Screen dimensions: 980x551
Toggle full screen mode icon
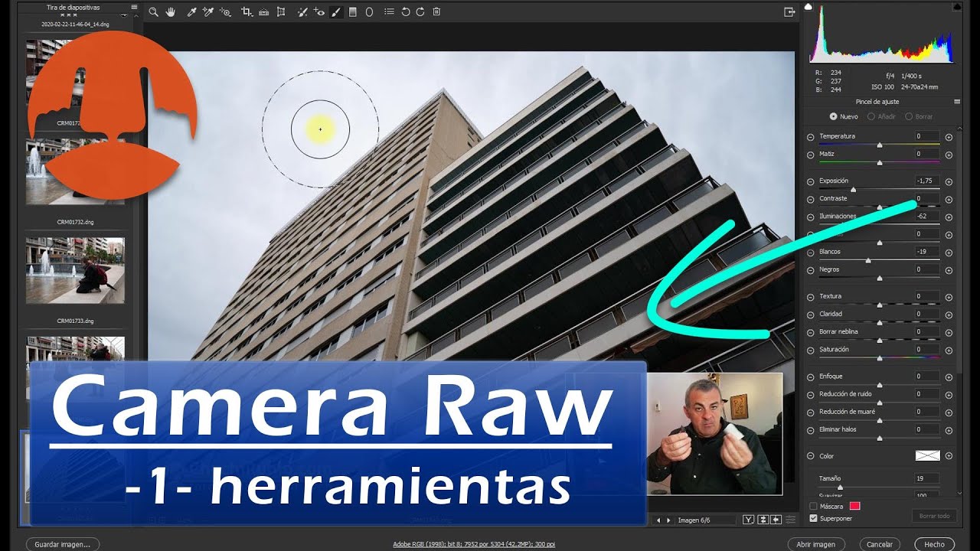click(x=789, y=11)
